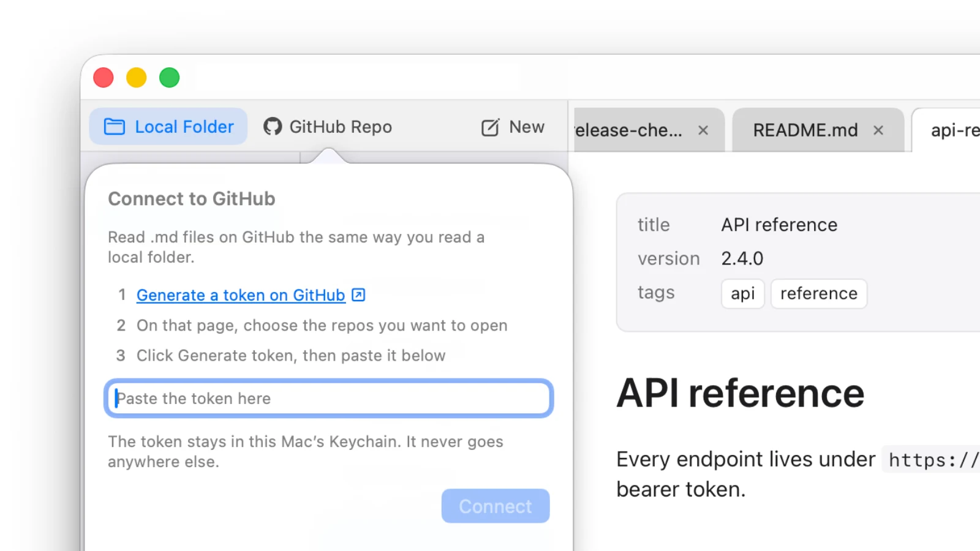Close the README.md tab
Image resolution: width=980 pixels, height=551 pixels.
tap(878, 130)
